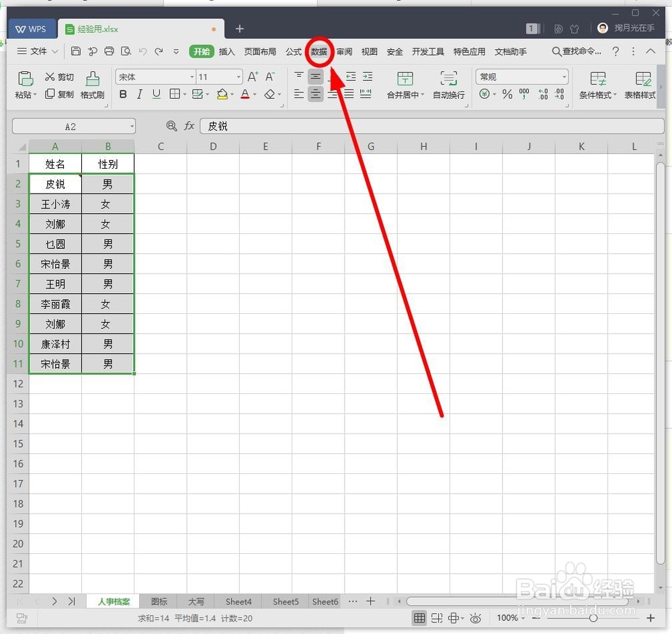Apply percent style format
The height and width of the screenshot is (634, 672).
point(507,94)
